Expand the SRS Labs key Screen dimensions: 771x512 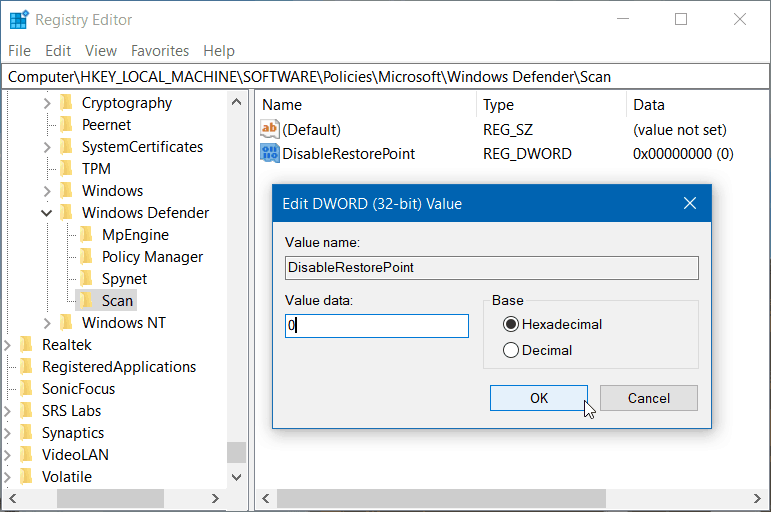click(x=7, y=411)
